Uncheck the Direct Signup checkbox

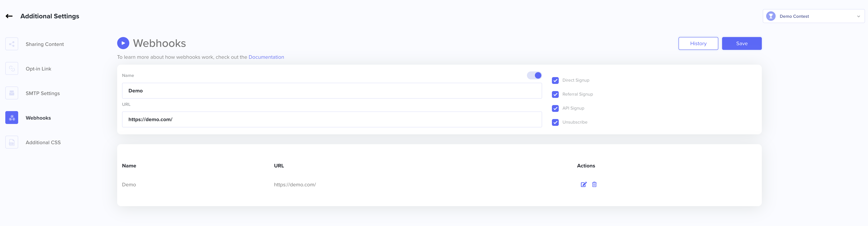555,80
